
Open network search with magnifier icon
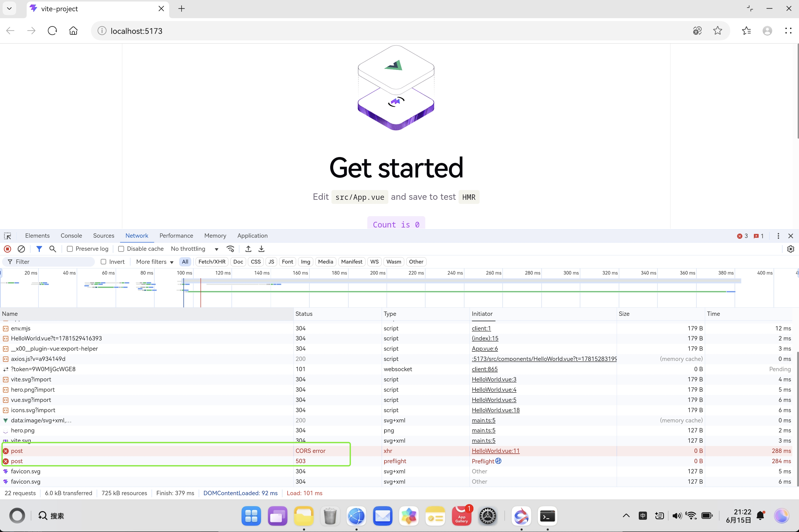53,249
